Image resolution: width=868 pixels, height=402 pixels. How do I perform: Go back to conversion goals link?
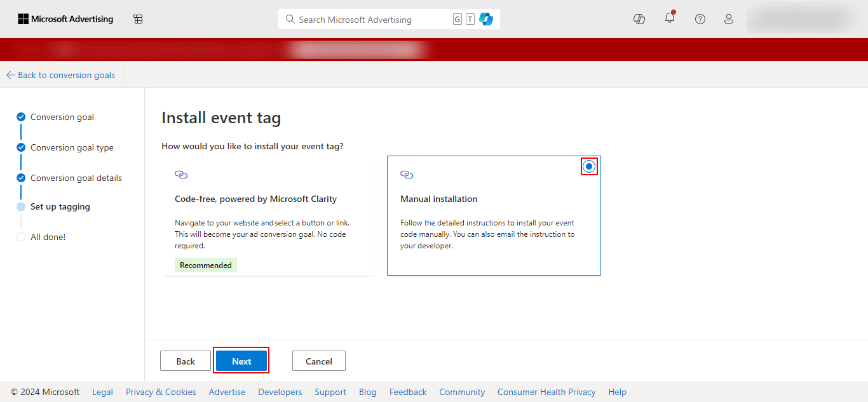[x=61, y=75]
